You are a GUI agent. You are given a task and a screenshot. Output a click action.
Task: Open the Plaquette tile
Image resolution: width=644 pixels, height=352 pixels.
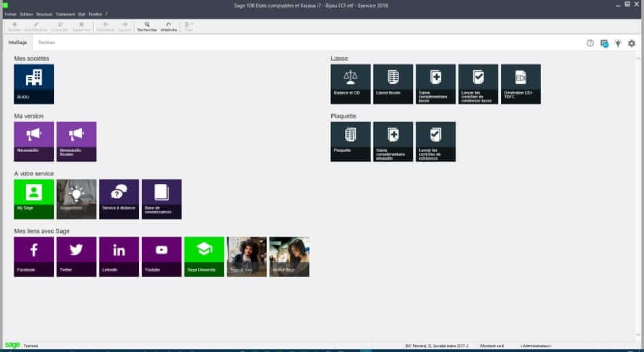(350, 141)
